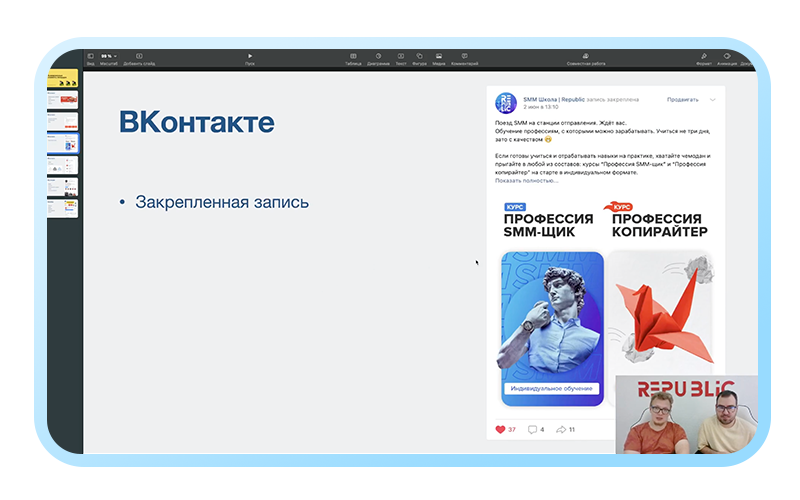Open the View (Вид) sidebar options
This screenshot has width=800, height=500.
tap(90, 59)
